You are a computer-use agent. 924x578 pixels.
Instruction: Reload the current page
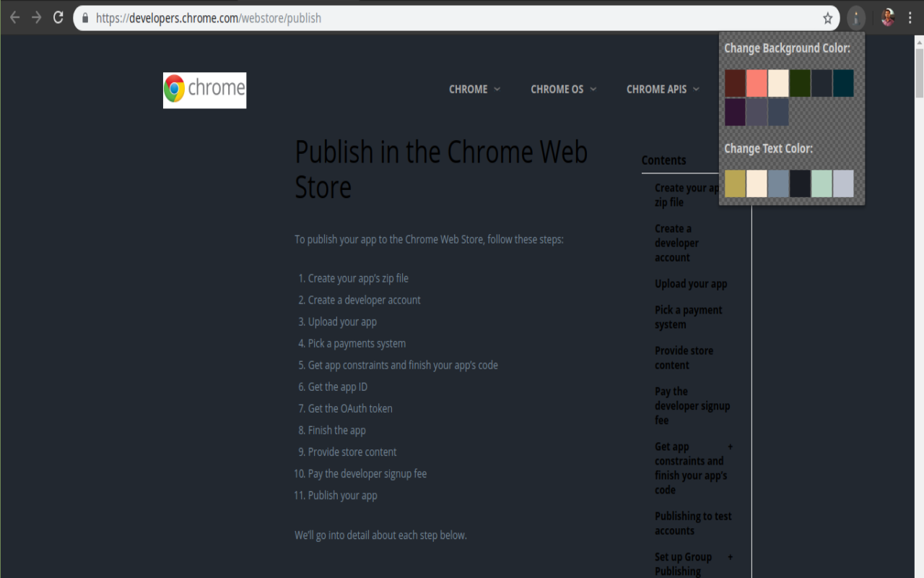coord(58,18)
